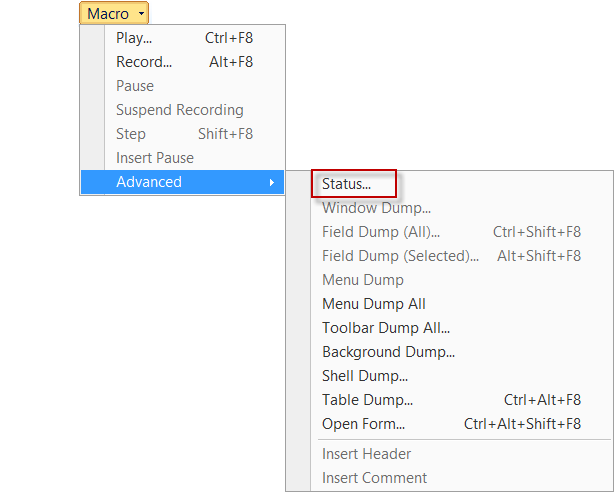Select Window Dump... in the submenu
The height and width of the screenshot is (492, 614).
376,208
